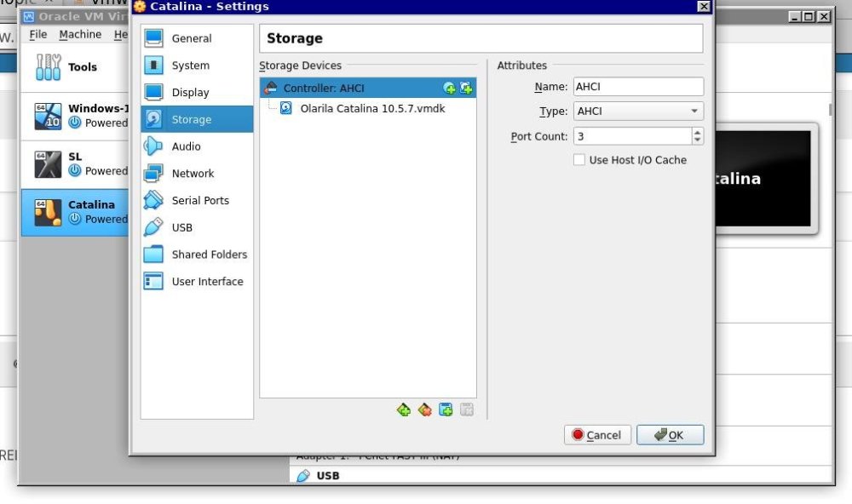Select Catalina VM in the machine list
The width and height of the screenshot is (852, 504).
75,212
